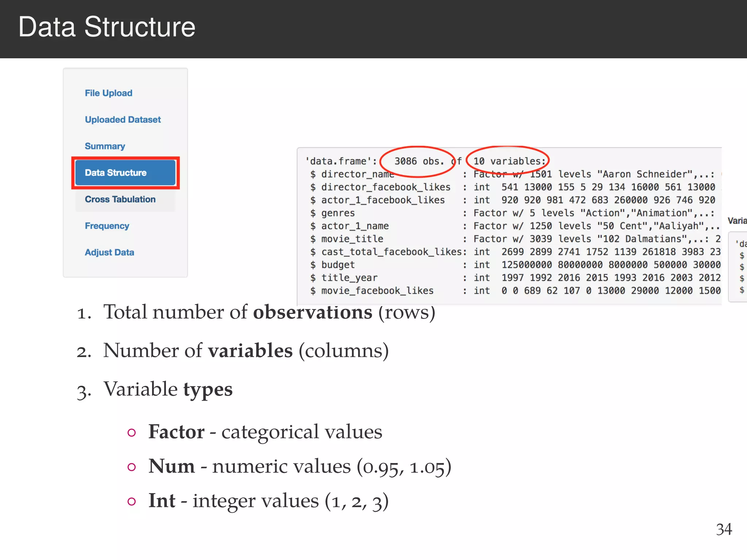
Task: Click the actor_1_name variable row
Action: click(x=515, y=226)
